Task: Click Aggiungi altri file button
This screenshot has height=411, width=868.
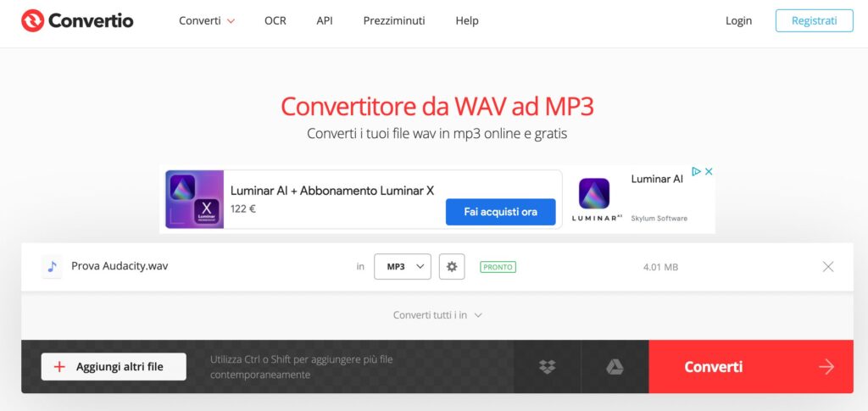Action: click(x=114, y=367)
